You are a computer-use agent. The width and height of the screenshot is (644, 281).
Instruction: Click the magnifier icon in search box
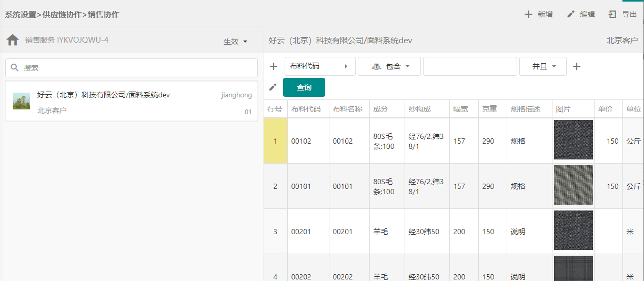click(15, 68)
